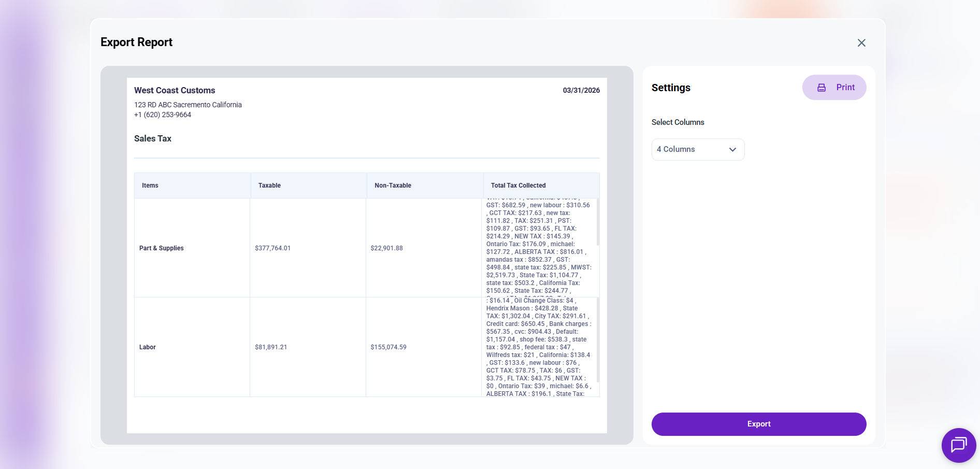Select the Taxable column header
Viewport: 980px width, 469px height.
269,186
